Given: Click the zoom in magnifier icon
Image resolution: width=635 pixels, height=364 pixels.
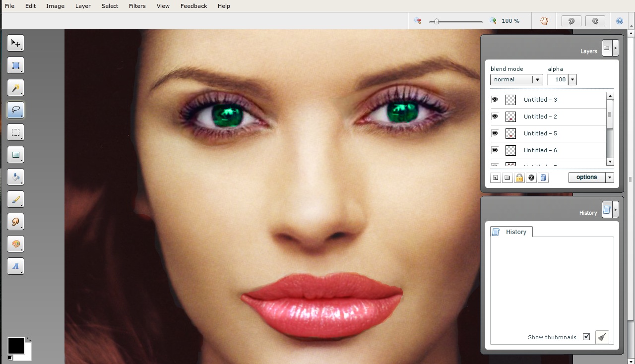Looking at the screenshot, I should click(493, 21).
